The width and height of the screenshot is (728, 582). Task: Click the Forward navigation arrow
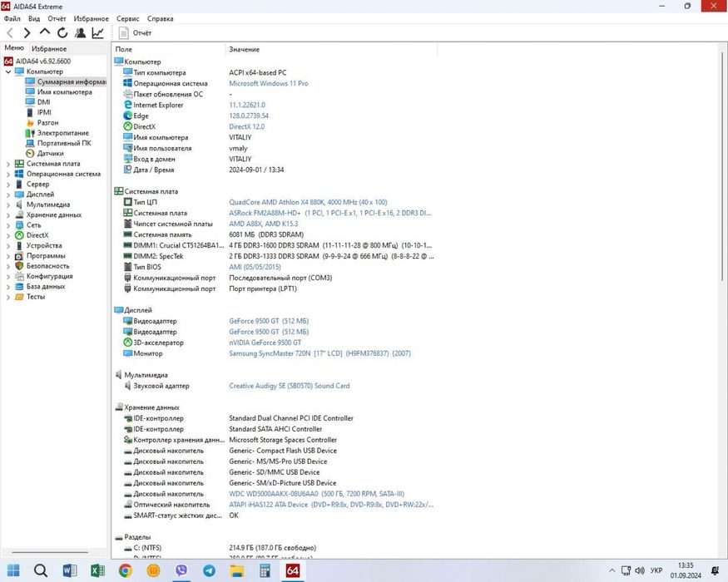(x=27, y=33)
